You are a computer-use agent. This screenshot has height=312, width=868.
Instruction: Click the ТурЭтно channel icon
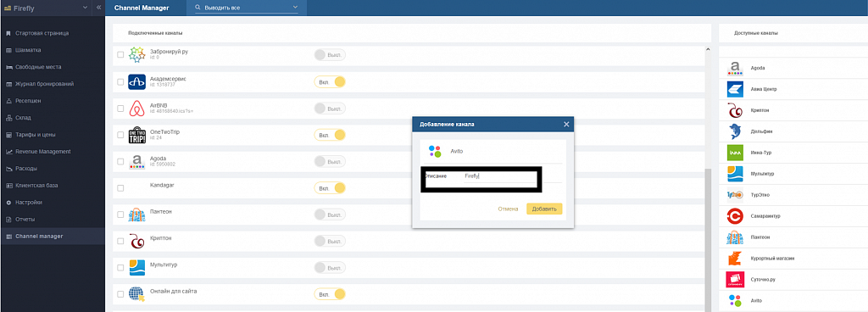735,195
